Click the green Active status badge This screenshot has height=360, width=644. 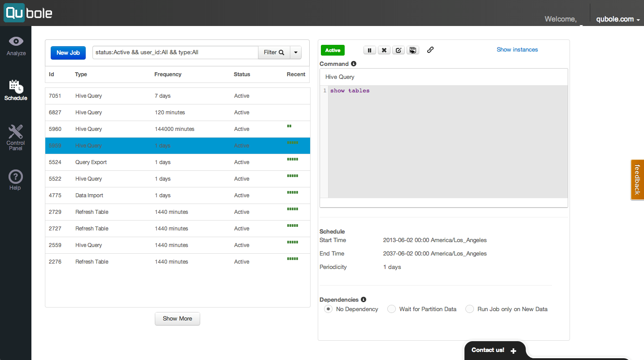pyautogui.click(x=333, y=50)
